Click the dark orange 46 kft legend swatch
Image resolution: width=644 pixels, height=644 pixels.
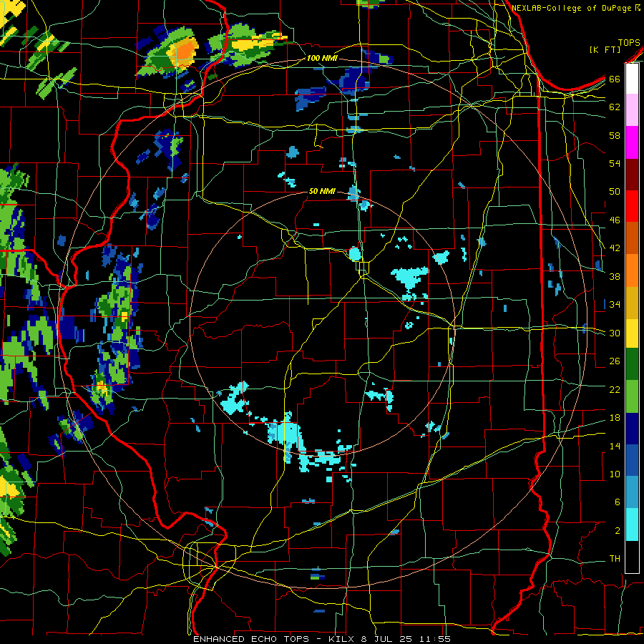click(632, 238)
